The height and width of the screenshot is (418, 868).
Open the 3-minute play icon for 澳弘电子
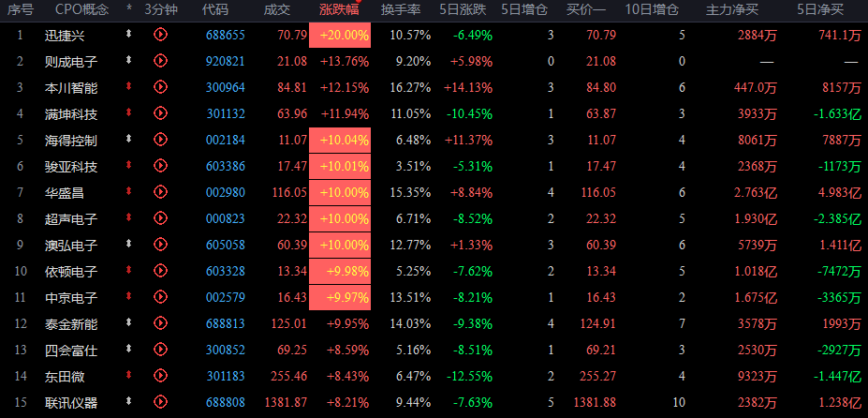[160, 244]
